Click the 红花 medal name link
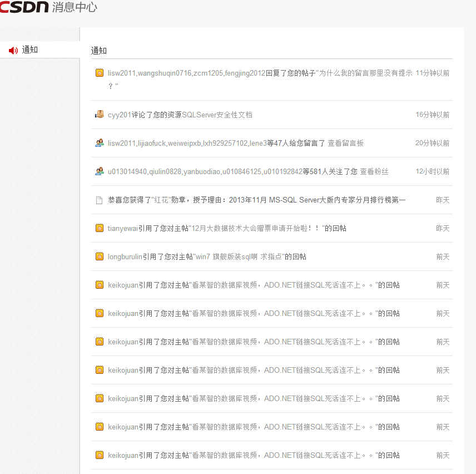This screenshot has height=474, width=476. pyautogui.click(x=161, y=200)
